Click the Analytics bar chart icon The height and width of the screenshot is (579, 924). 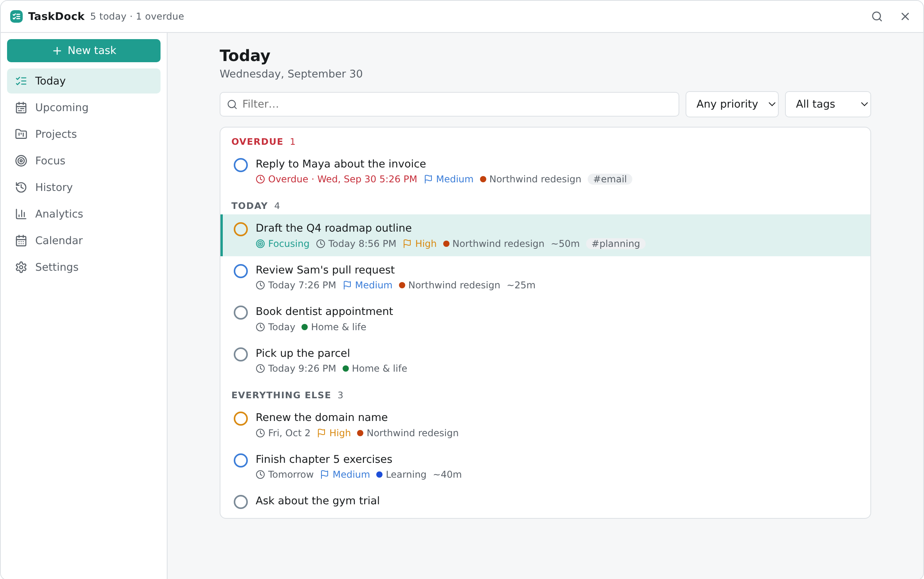(21, 214)
